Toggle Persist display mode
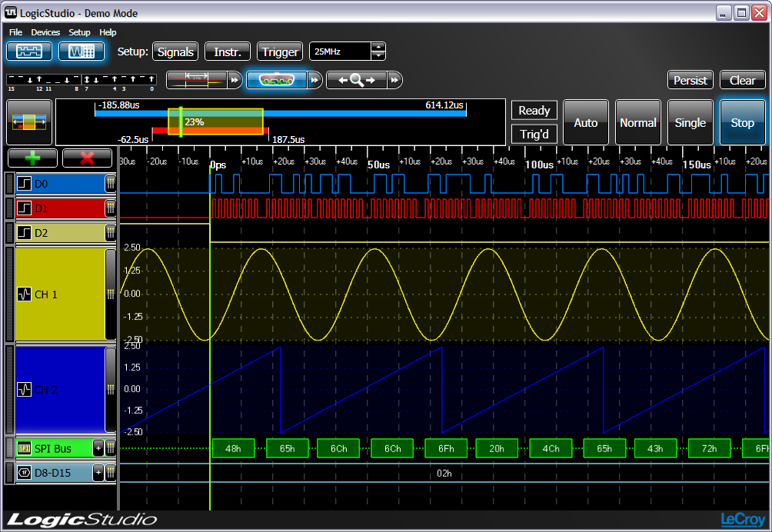This screenshot has width=772, height=532. coord(690,80)
